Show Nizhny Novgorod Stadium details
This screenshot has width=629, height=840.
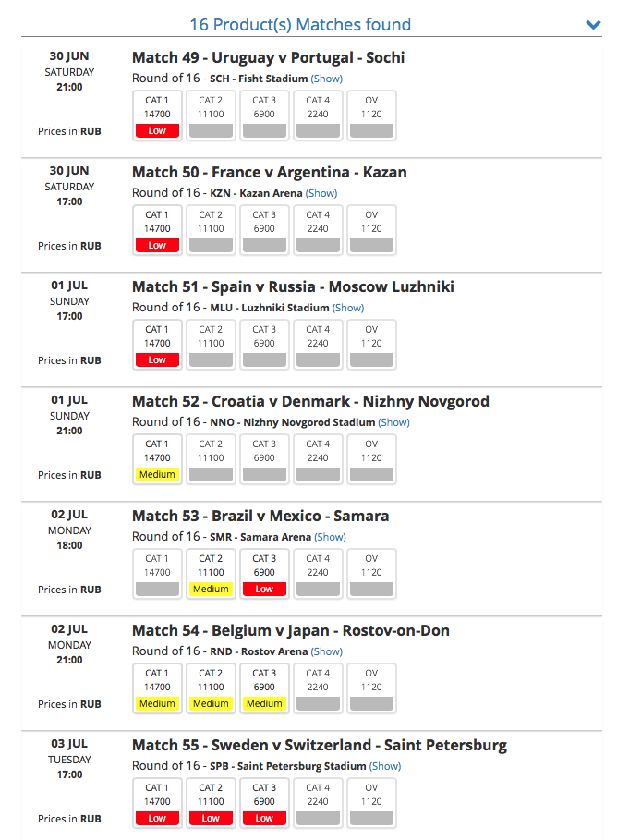click(394, 422)
